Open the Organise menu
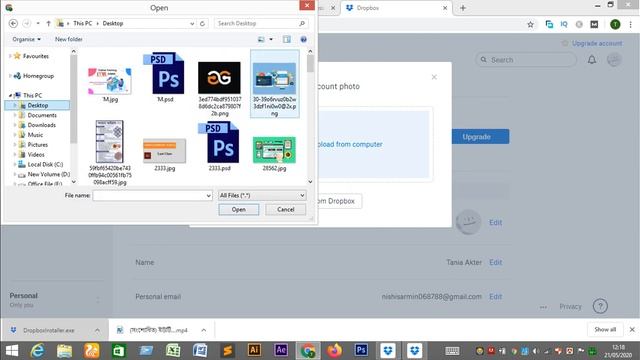 27,40
